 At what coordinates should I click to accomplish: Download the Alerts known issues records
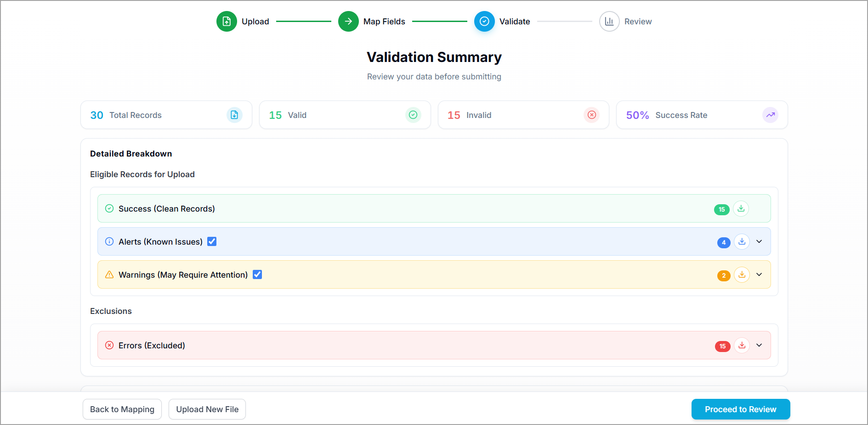(x=742, y=242)
